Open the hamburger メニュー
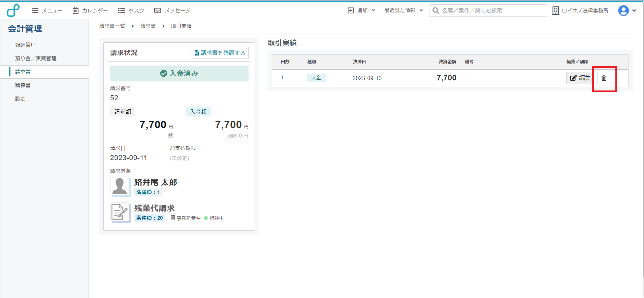 click(x=47, y=10)
